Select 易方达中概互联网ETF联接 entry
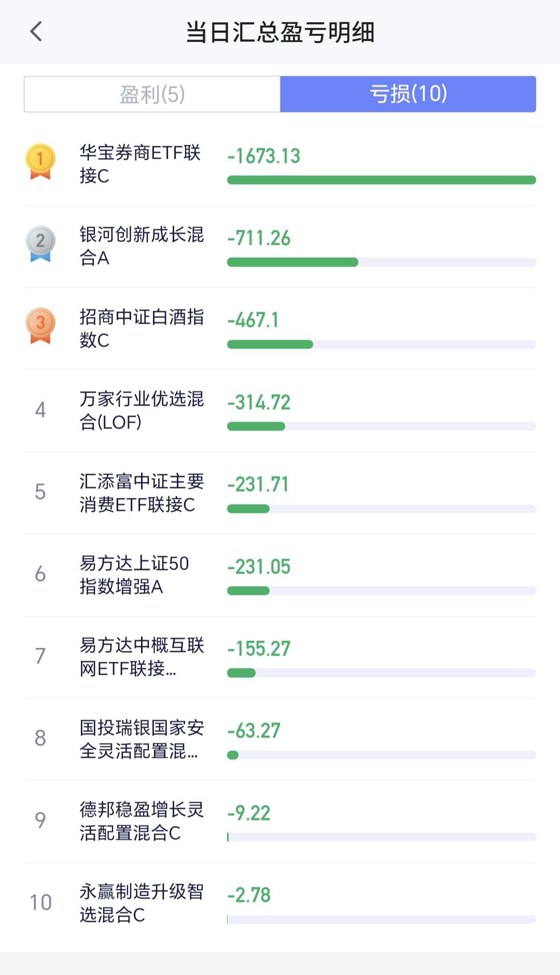 [x=280, y=657]
